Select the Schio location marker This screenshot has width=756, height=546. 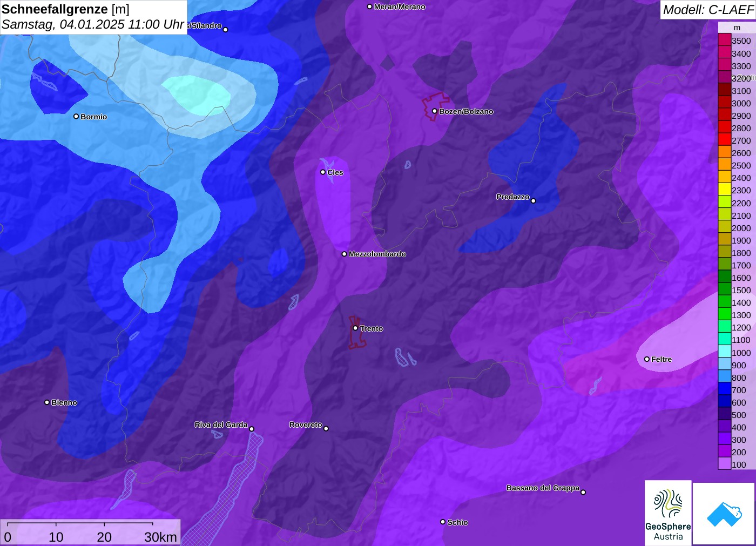coord(443,522)
